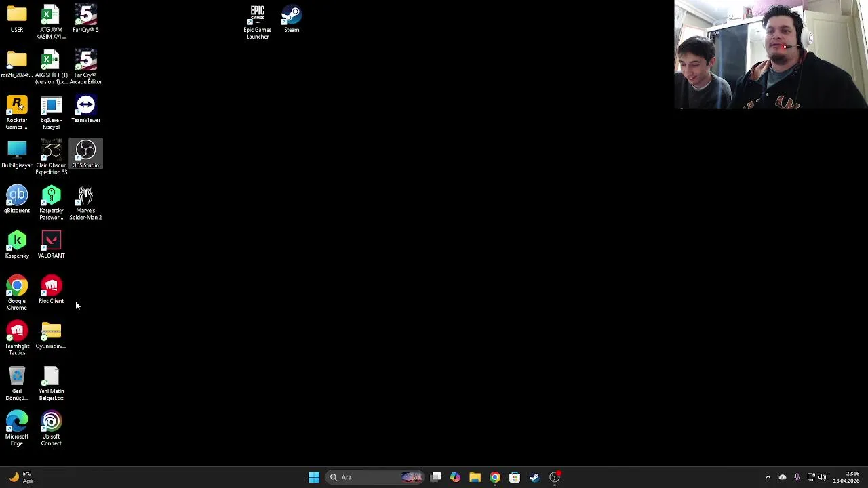
Task: Open the ATG AVM KASIM AYI Excel file
Action: 51,22
